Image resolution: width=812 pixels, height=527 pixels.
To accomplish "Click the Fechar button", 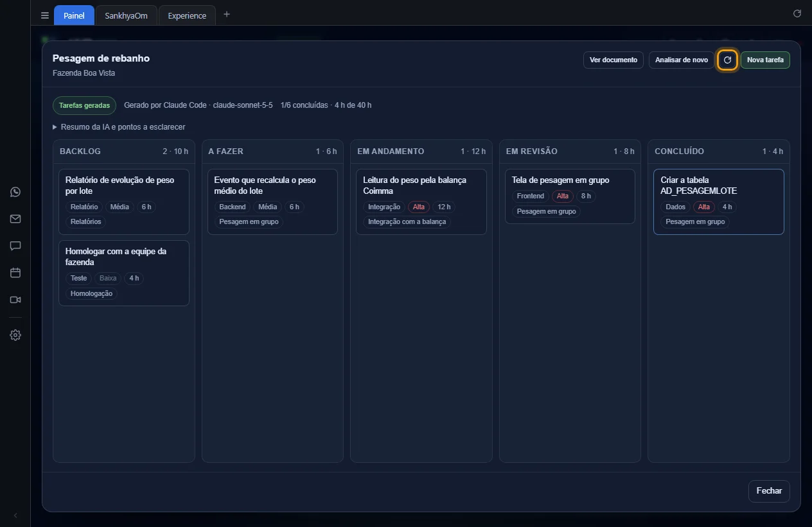I will pyautogui.click(x=769, y=491).
